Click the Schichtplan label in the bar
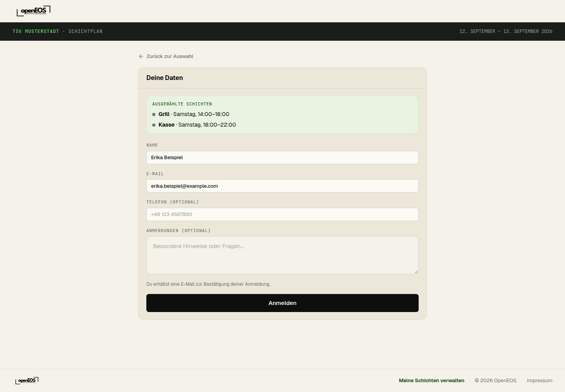The width and height of the screenshot is (565, 392). pos(86,31)
